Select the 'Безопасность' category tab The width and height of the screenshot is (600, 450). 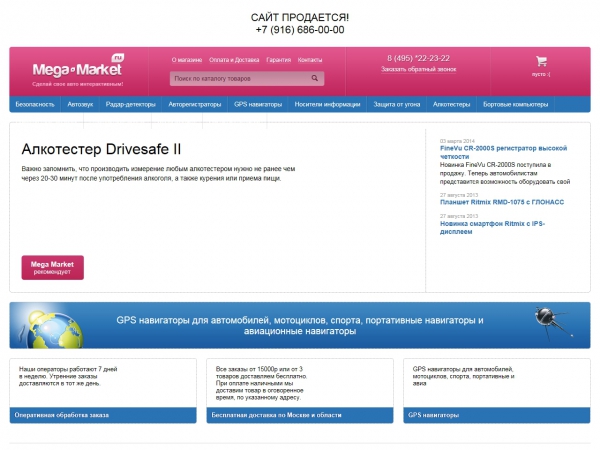[35, 104]
